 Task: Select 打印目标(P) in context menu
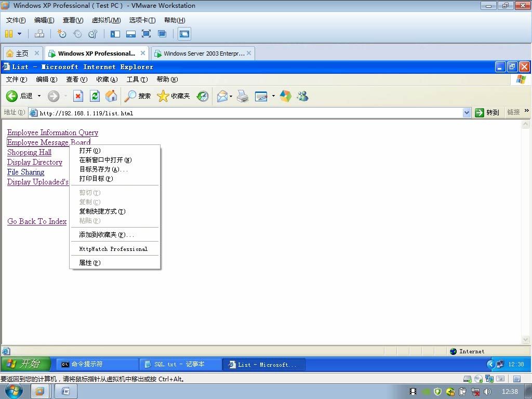tap(115, 179)
